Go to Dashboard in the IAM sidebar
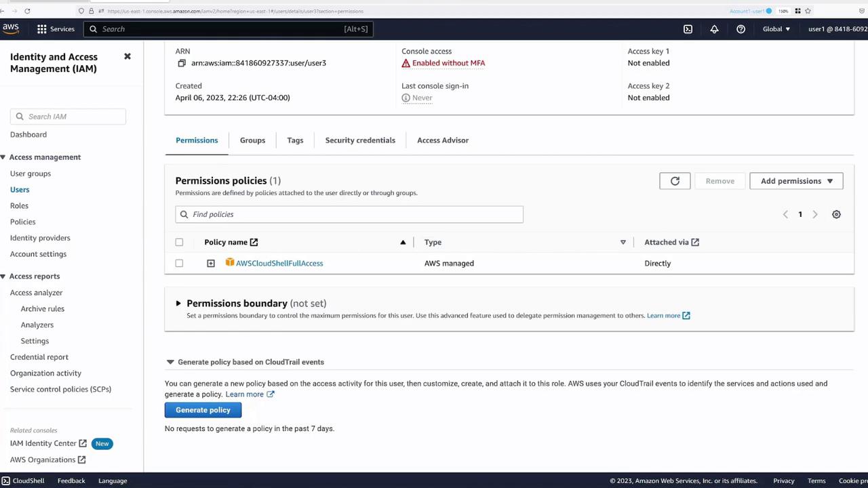This screenshot has height=488, width=868. coord(28,134)
